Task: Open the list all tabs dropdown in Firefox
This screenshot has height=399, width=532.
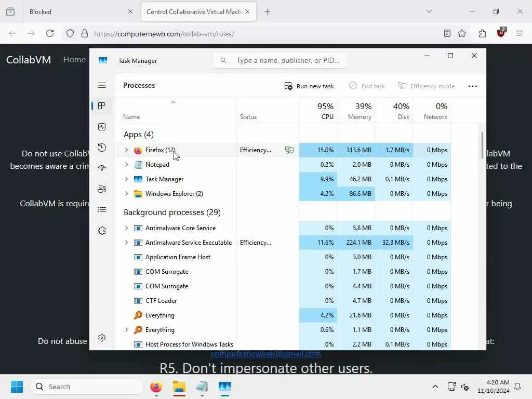Action: pyautogui.click(x=429, y=11)
